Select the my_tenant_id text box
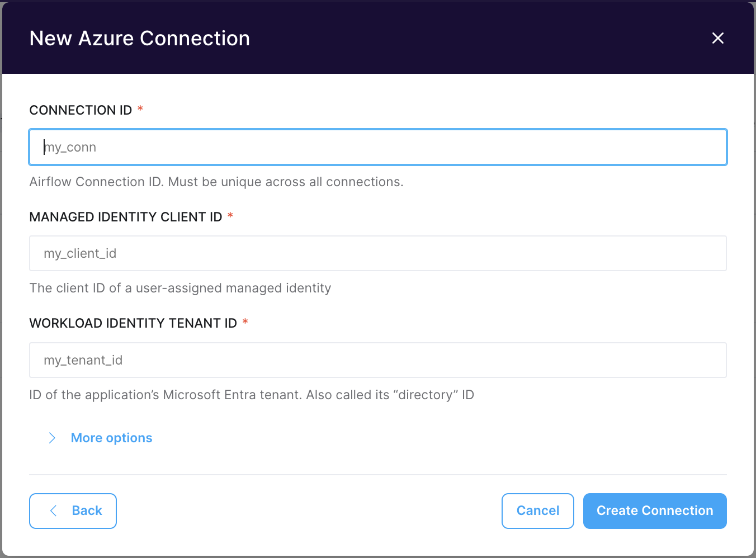The height and width of the screenshot is (558, 756). 377,360
